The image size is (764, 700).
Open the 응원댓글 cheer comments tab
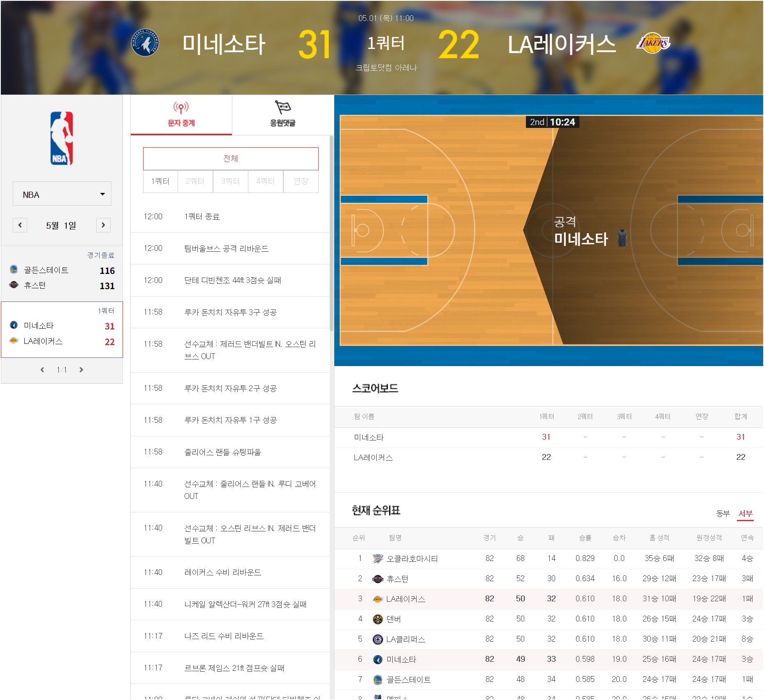pyautogui.click(x=283, y=115)
